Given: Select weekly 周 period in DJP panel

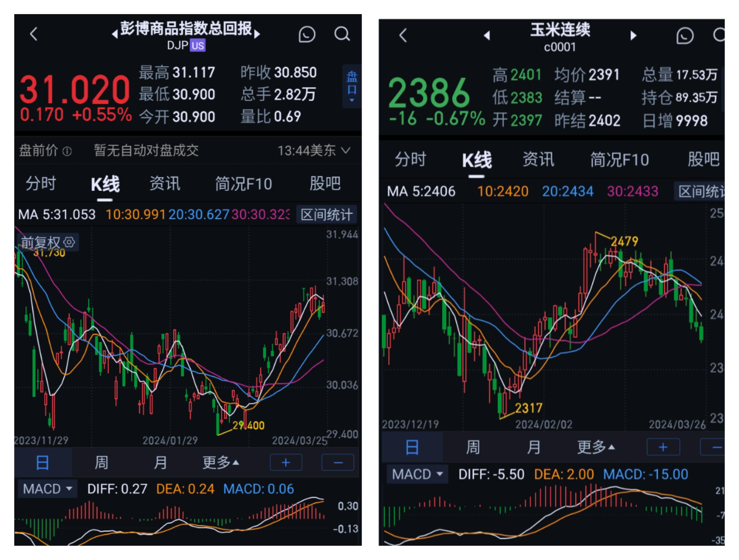Looking at the screenshot, I should [102, 462].
